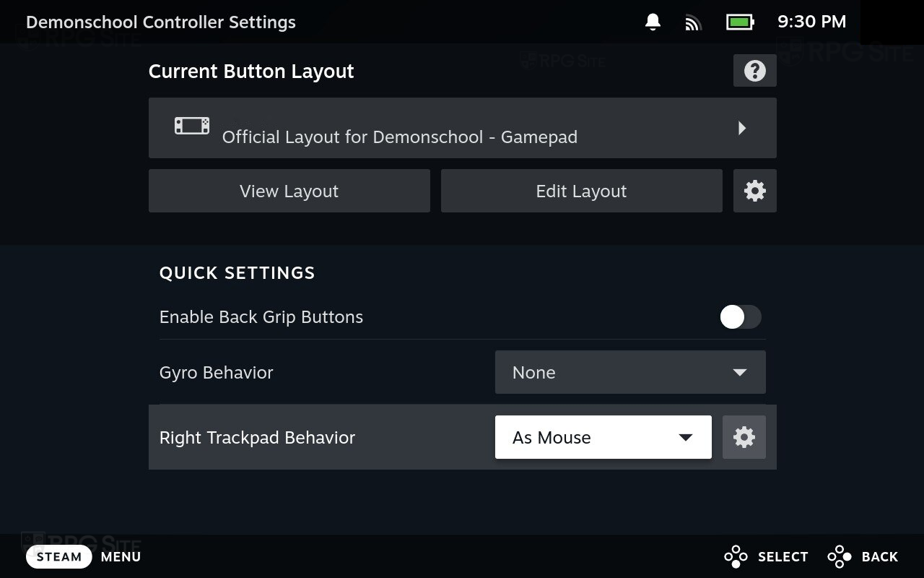Click the right arrow on the current layout row
Image resolution: width=924 pixels, height=578 pixels.
[x=741, y=129]
